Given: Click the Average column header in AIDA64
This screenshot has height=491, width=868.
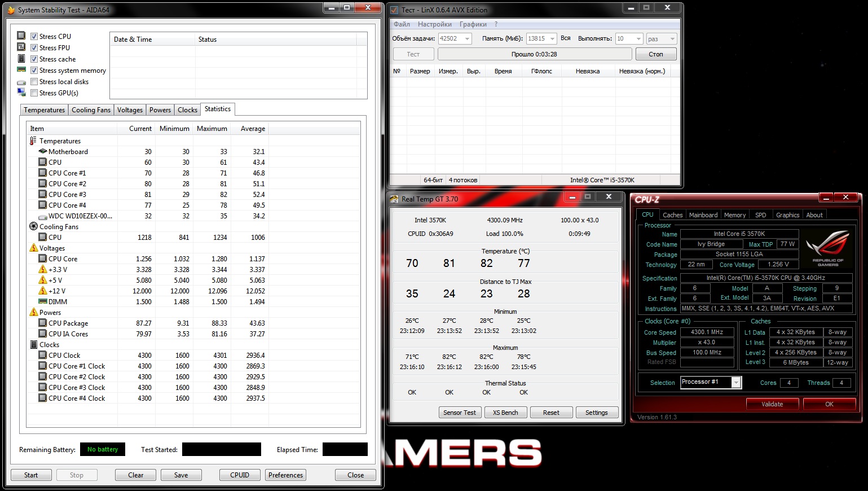Looking at the screenshot, I should (x=250, y=129).
